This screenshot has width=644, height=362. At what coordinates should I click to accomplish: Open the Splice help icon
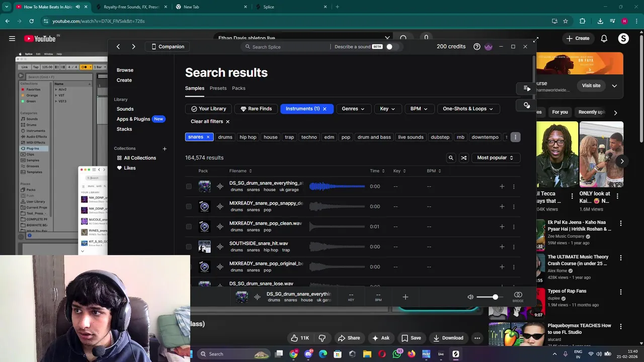tap(477, 47)
